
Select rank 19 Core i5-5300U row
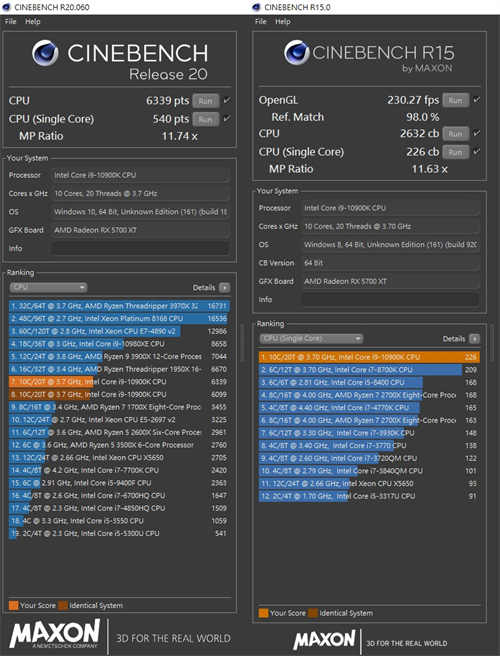coord(119,533)
